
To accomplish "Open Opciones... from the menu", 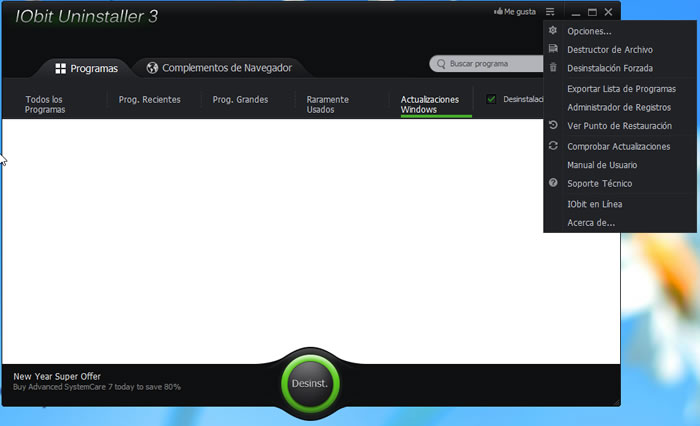I will tap(589, 31).
